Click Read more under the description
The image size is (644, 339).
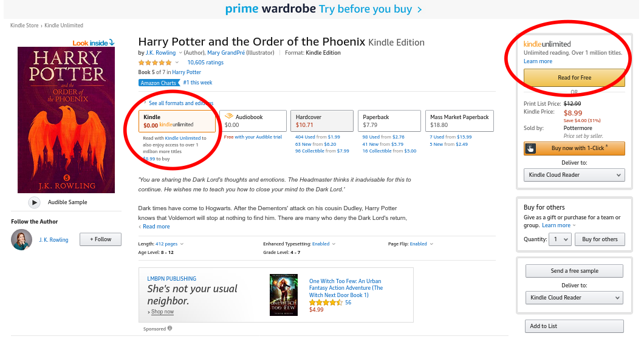click(156, 227)
